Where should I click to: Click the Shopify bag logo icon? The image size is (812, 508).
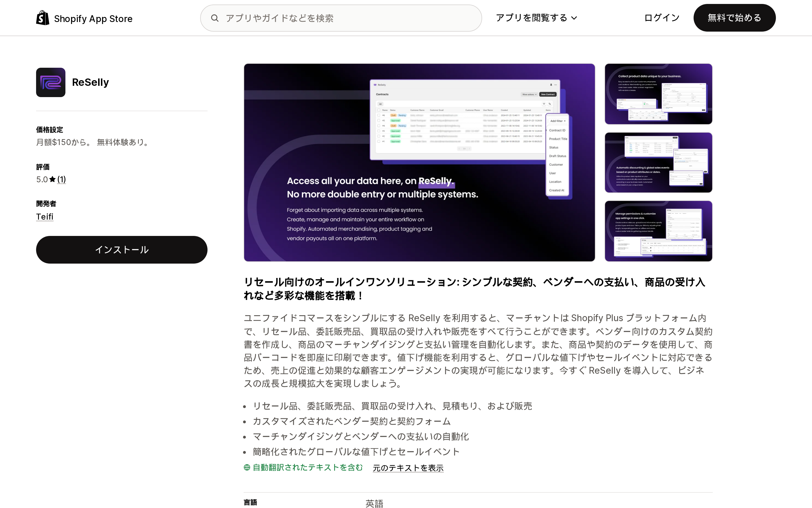coord(43,18)
